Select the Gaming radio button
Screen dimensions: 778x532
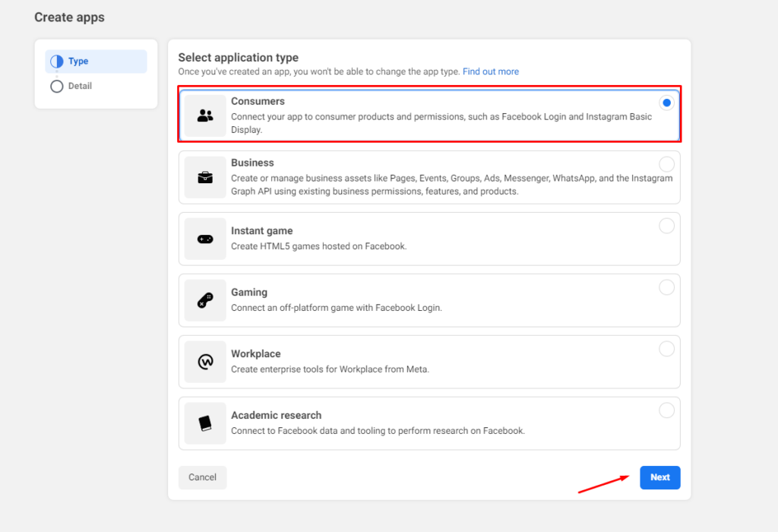(x=666, y=287)
